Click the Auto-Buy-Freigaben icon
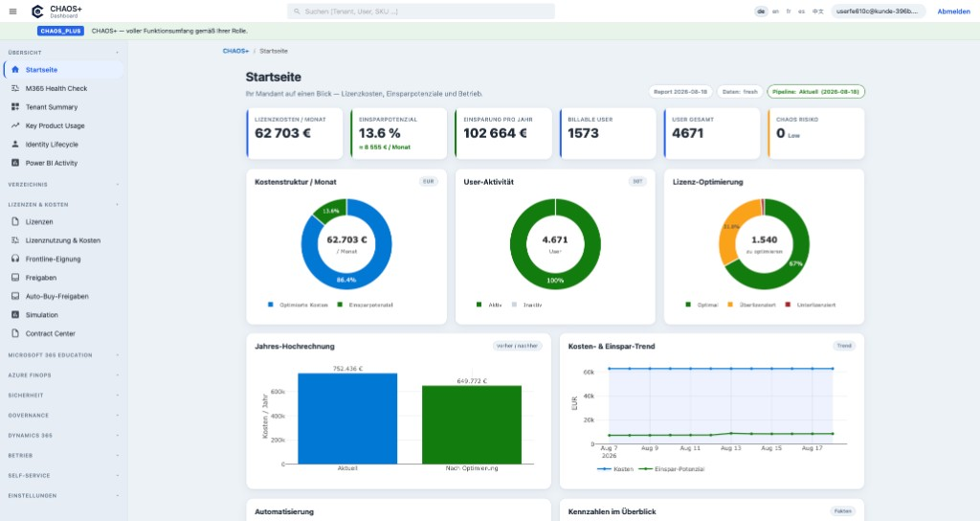This screenshot has width=980, height=521. point(15,296)
